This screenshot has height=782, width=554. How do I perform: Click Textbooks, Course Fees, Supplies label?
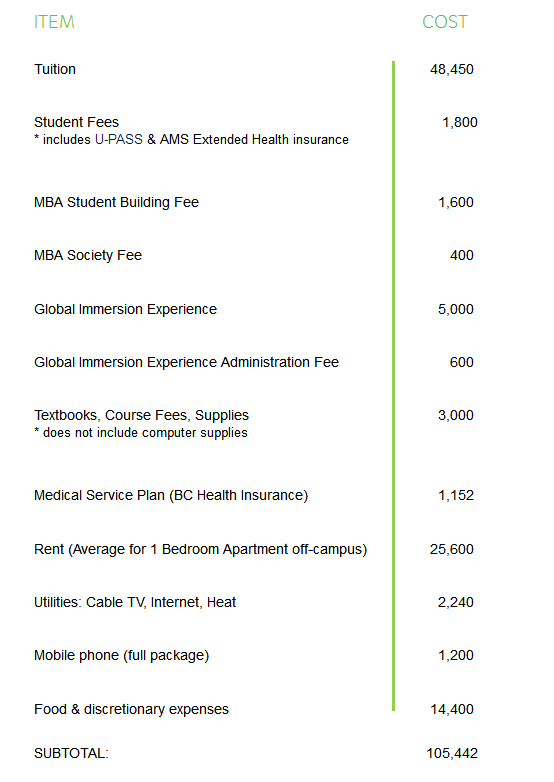coord(141,415)
